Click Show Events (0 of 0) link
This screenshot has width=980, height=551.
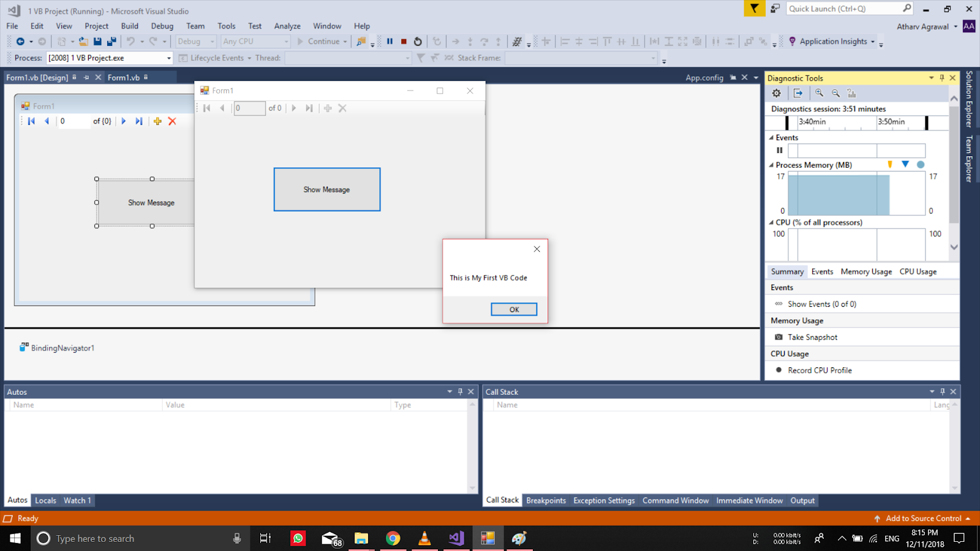[x=822, y=304]
